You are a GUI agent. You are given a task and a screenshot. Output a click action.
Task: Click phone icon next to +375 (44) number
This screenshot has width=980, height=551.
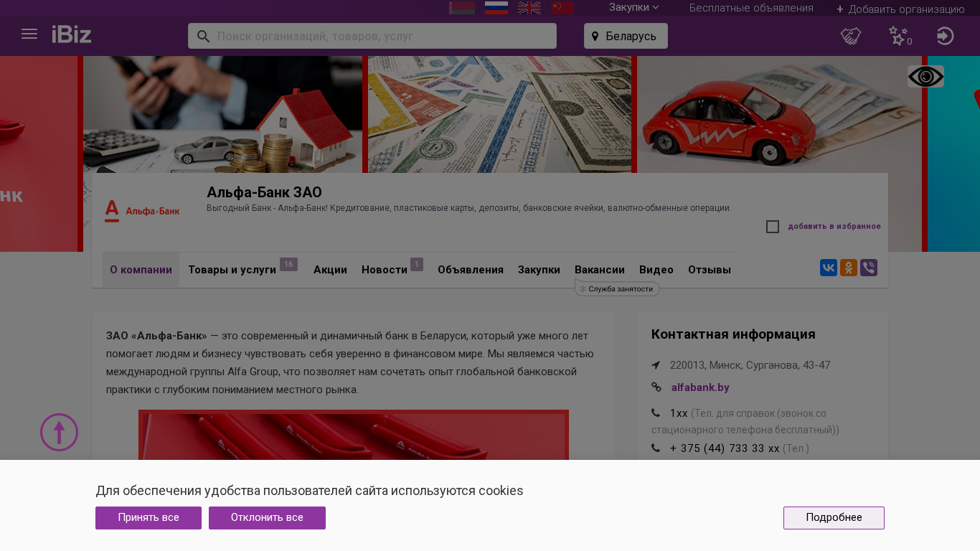tap(656, 448)
